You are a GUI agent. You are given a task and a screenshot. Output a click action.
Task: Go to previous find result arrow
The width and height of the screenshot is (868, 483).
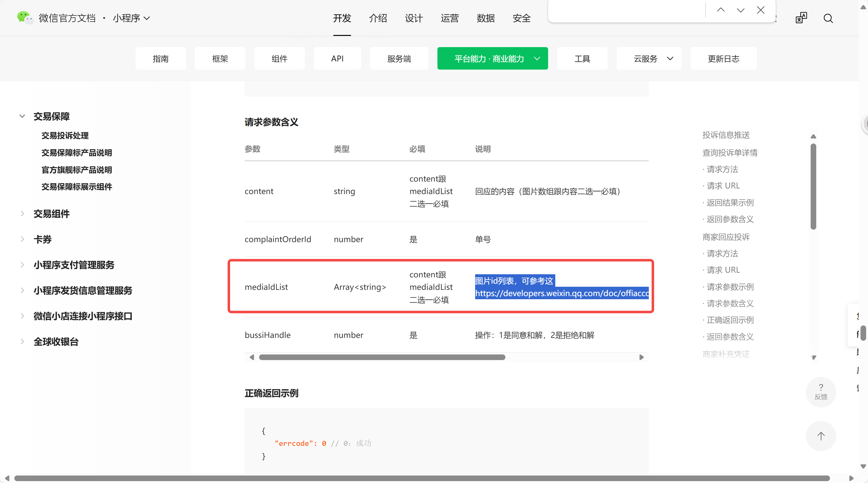[721, 10]
